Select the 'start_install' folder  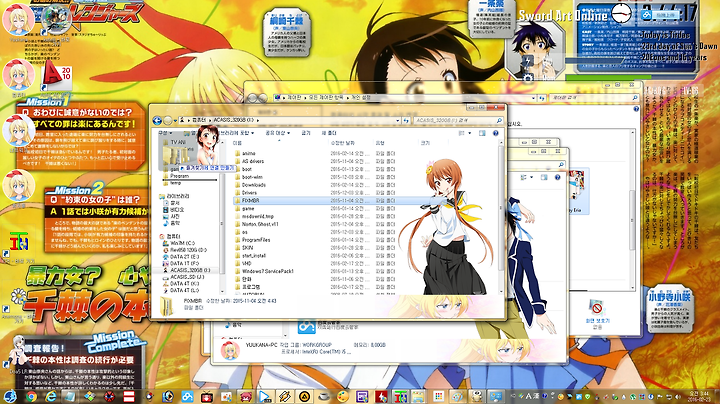254,256
